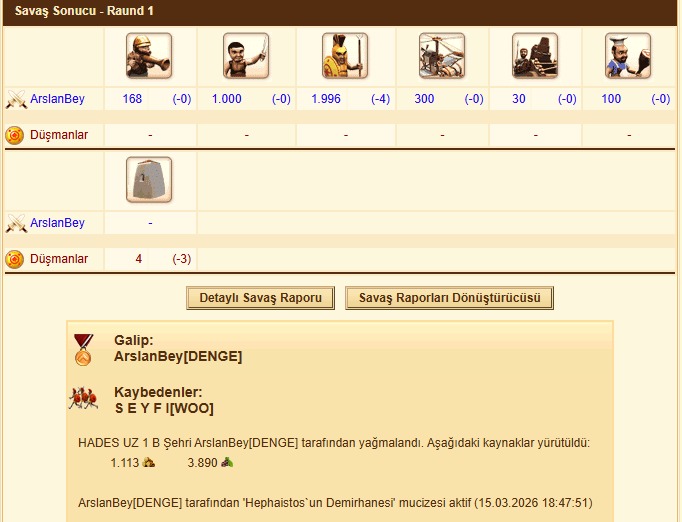
Task: Click the Kaybedenler: label
Action: pos(158,392)
